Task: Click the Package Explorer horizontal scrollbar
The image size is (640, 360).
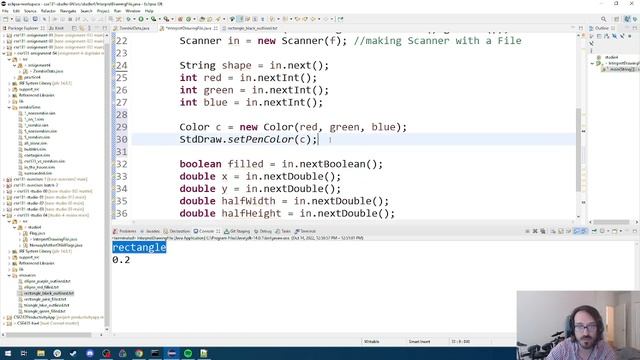Action: pyautogui.click(x=49, y=335)
